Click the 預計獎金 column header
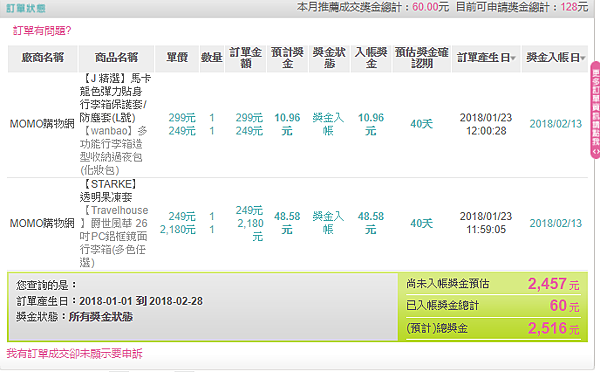600x372 pixels. pos(287,58)
